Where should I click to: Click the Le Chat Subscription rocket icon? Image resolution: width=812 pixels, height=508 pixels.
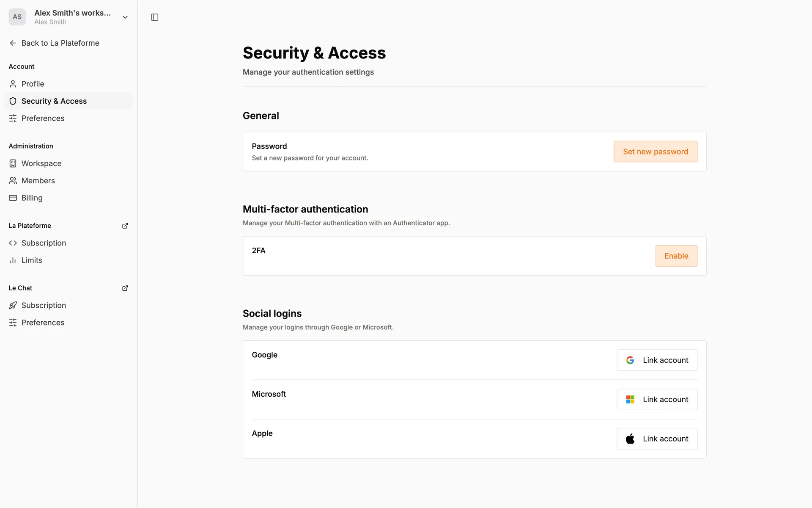tap(13, 305)
